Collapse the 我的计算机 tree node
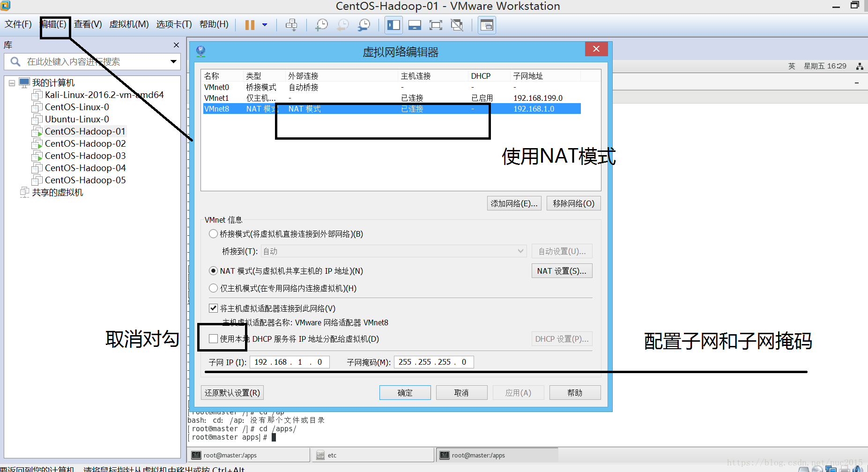 pyautogui.click(x=12, y=83)
